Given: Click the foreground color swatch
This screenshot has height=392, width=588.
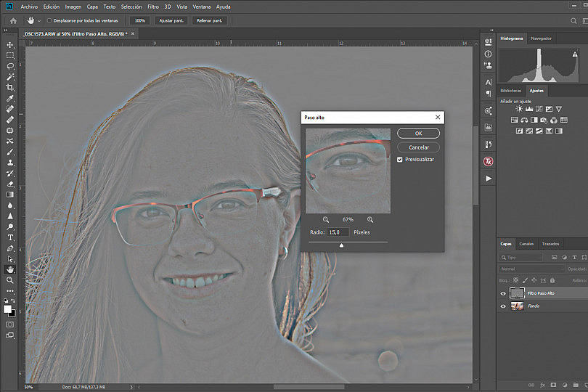Looking at the screenshot, I should pos(7,309).
